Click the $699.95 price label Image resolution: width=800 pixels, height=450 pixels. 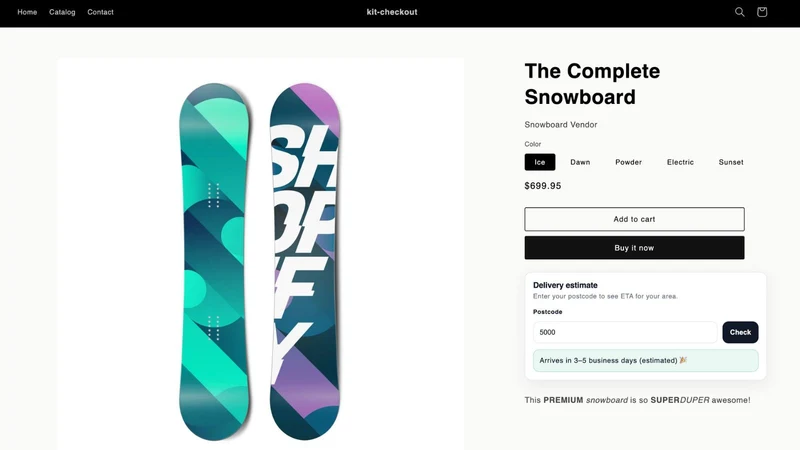(x=542, y=186)
